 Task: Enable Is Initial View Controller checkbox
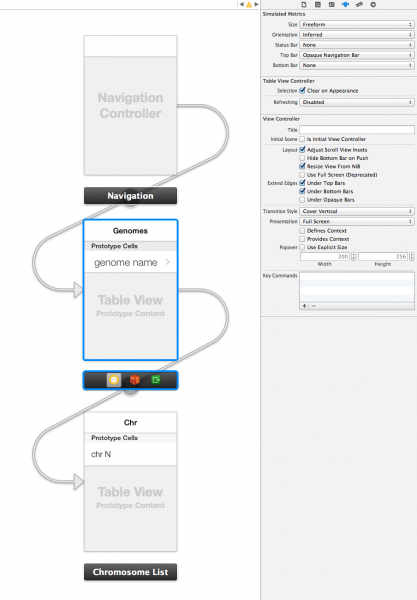click(302, 139)
